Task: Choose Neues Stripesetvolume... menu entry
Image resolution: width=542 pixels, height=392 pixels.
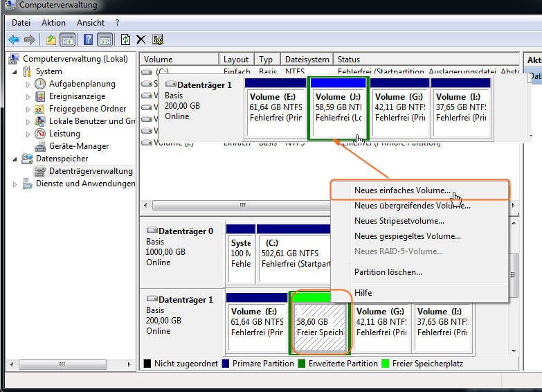Action: [420, 221]
